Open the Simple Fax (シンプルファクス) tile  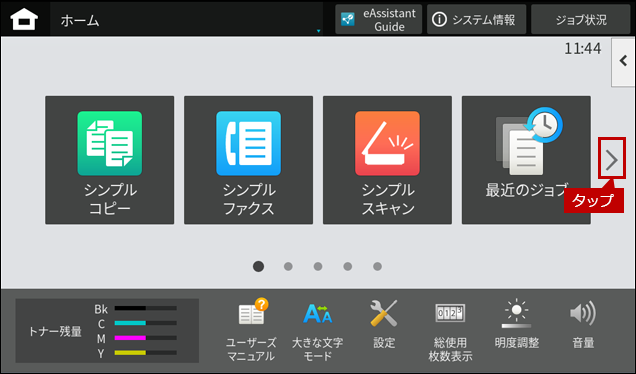248,160
